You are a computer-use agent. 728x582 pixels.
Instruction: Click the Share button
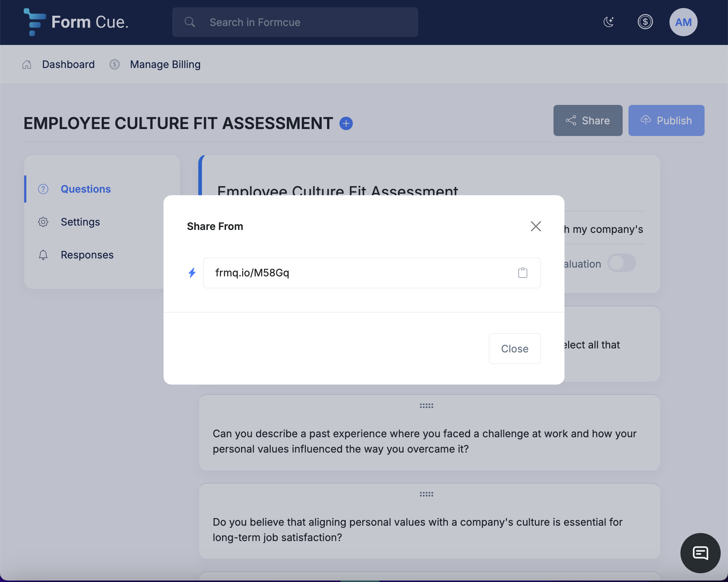(x=588, y=121)
